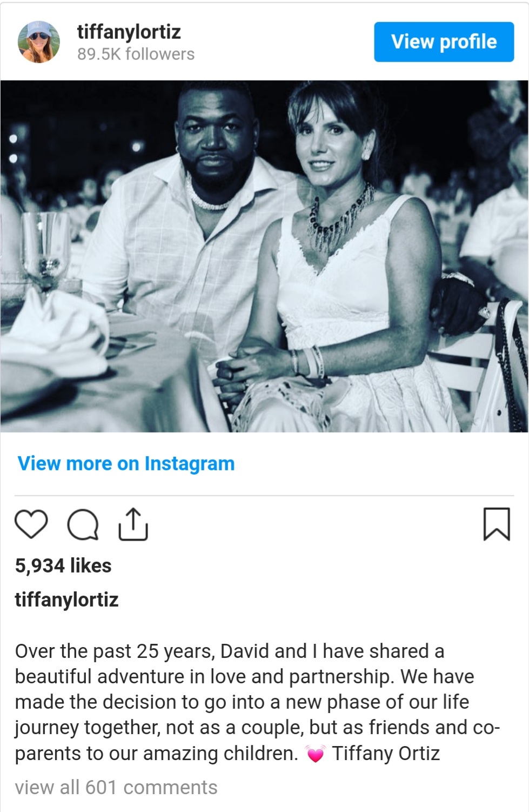Like the post with the heart icon
Image resolution: width=529 pixels, height=812 pixels.
pos(31,524)
